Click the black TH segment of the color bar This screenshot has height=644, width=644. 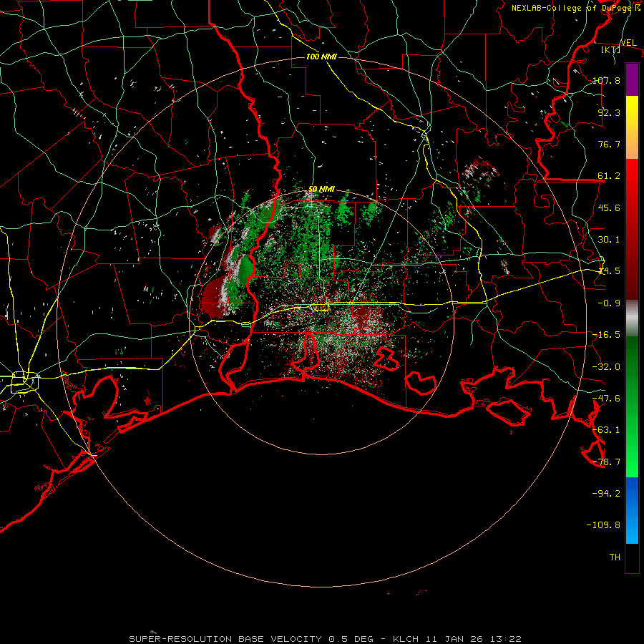click(632, 558)
